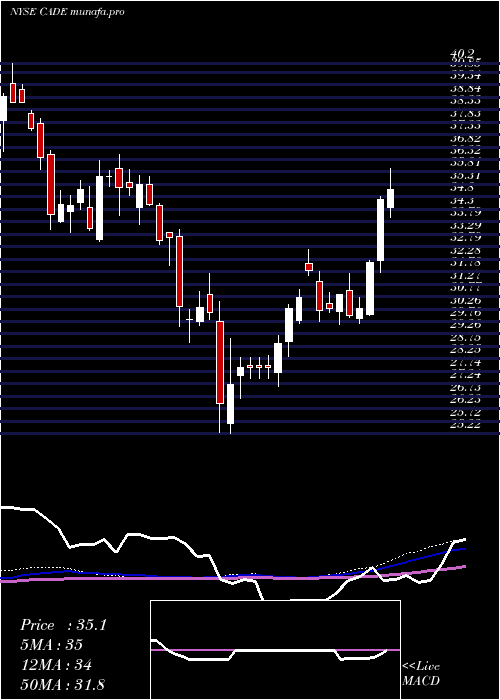The width and height of the screenshot is (500, 700).
Task: Click the tall red candle falling to 26.23
Action: click(220, 362)
